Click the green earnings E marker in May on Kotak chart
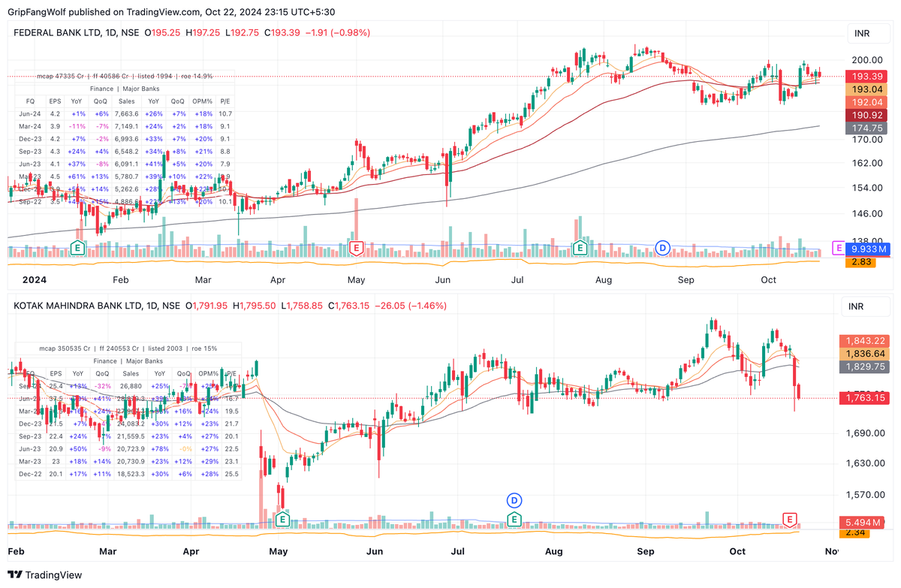901x588 pixels. [282, 519]
